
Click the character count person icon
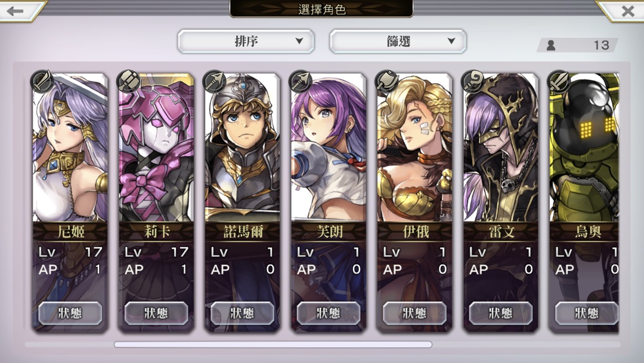tap(551, 45)
